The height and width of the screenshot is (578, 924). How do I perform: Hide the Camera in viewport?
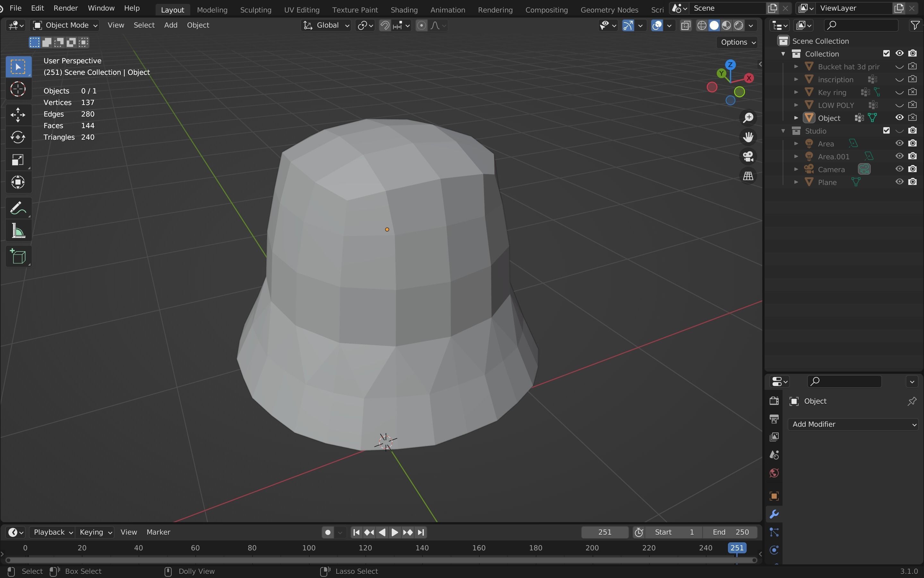pos(900,169)
